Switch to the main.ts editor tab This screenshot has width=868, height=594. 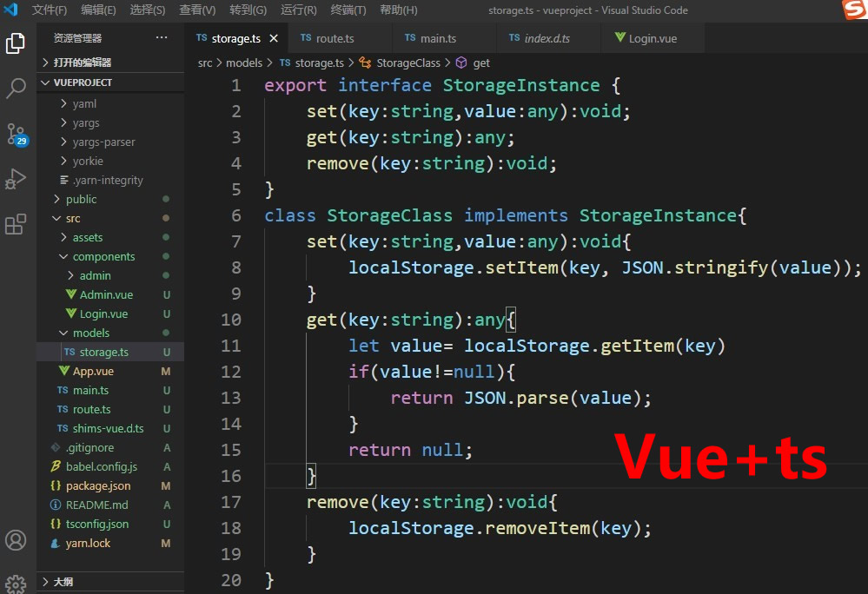coord(445,38)
